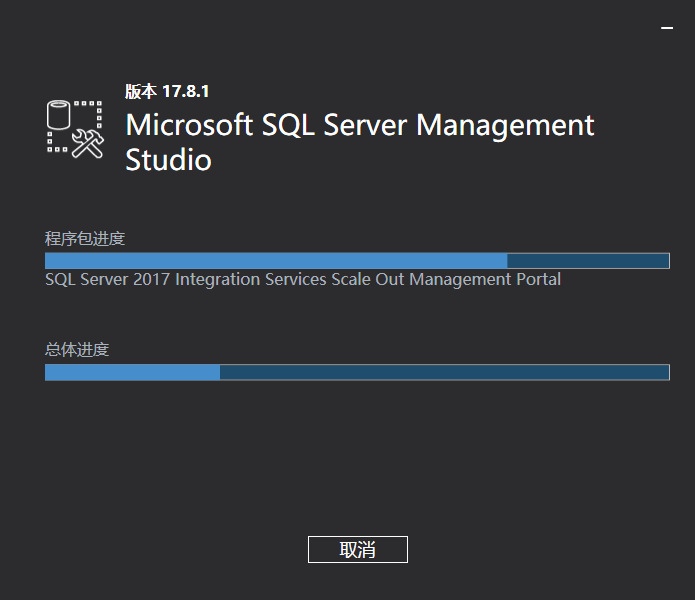Click the word "Studio" in the title
This screenshot has width=695, height=600.
tap(168, 160)
